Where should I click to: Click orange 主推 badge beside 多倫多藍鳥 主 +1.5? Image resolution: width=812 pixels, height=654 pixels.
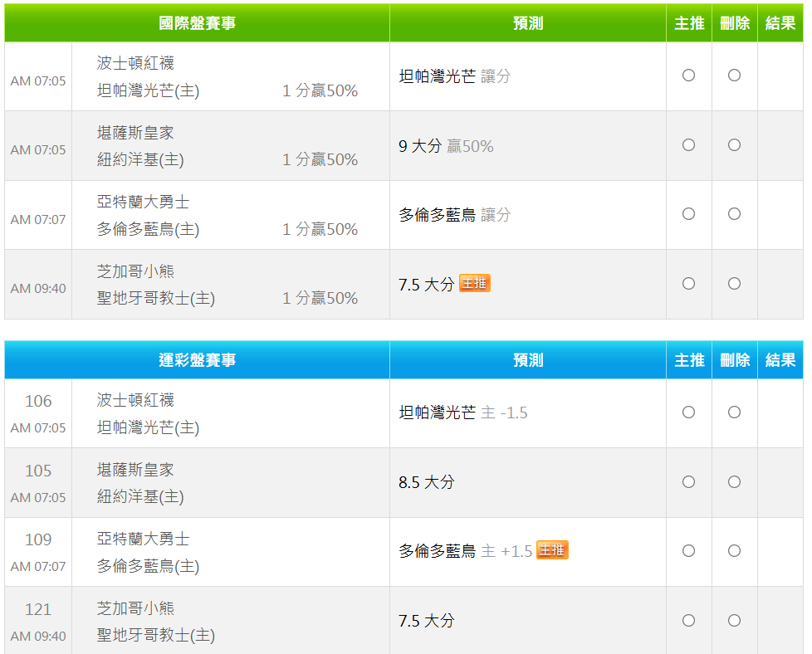click(552, 550)
